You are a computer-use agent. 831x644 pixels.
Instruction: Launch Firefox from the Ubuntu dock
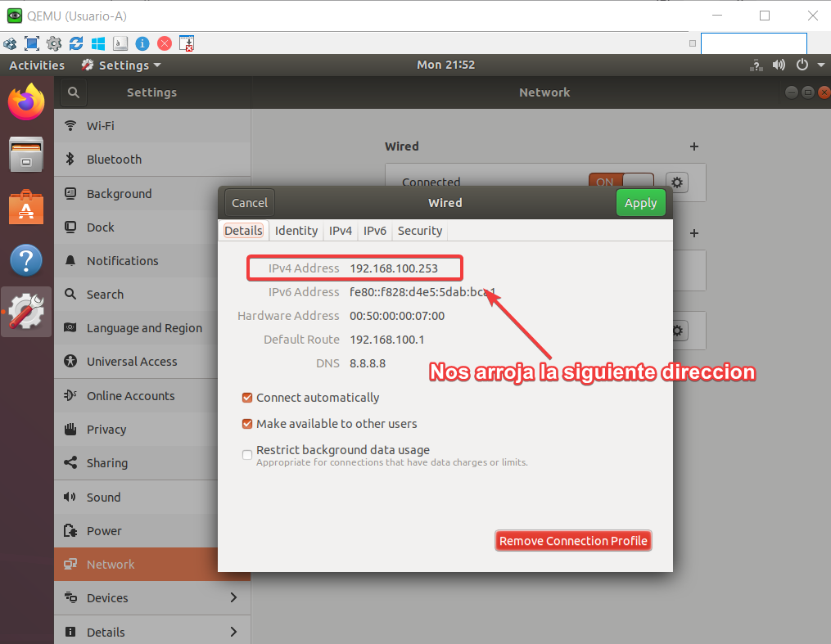coord(26,102)
